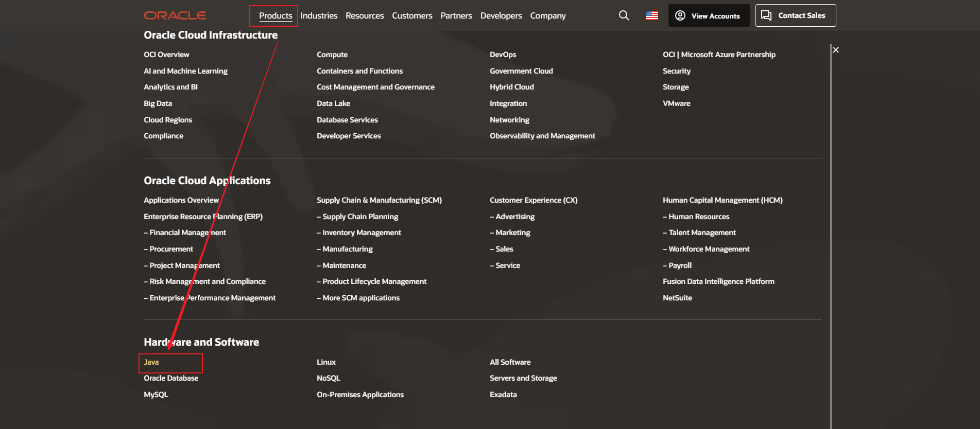The width and height of the screenshot is (980, 429).
Task: Open Observability and Management link
Action: 542,136
